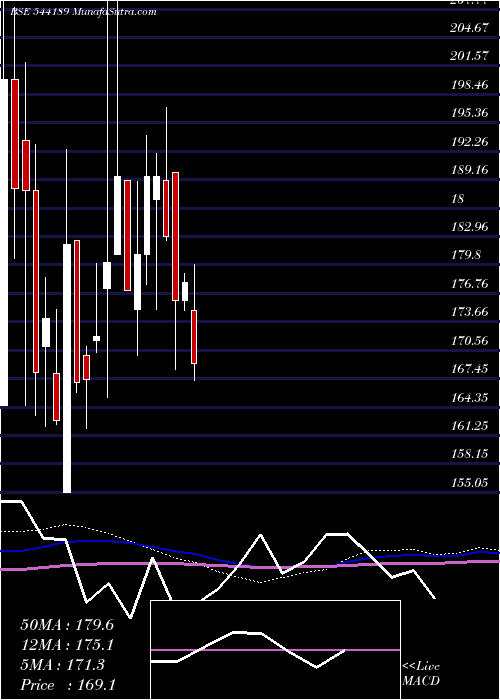The height and width of the screenshot is (700, 500).
Task: Select the 179.8 price axis label
Action: 465,255
